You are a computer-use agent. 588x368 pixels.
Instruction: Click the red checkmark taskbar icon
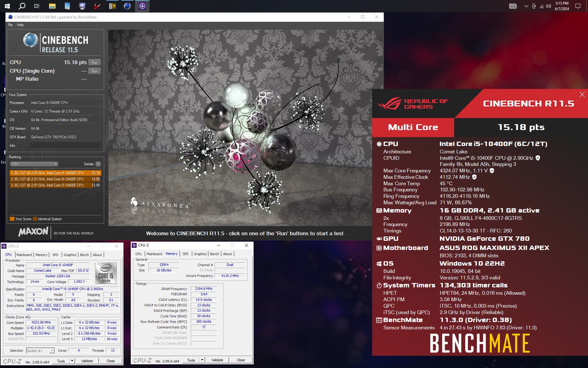coord(97,6)
